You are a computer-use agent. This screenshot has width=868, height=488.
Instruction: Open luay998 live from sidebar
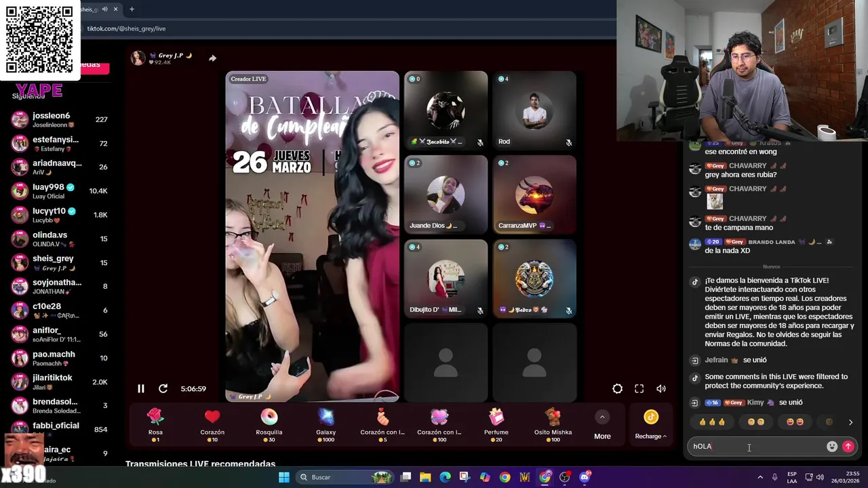pos(60,191)
